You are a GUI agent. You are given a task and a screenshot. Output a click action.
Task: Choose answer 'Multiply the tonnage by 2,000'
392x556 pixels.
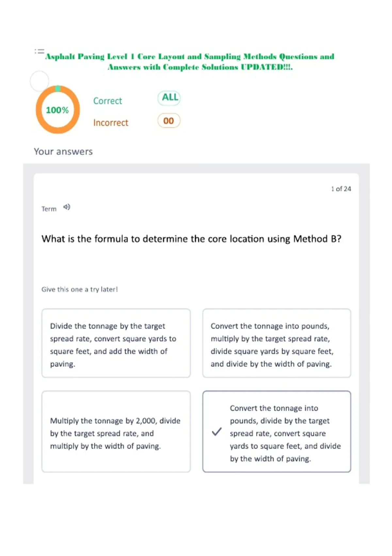[x=116, y=431]
